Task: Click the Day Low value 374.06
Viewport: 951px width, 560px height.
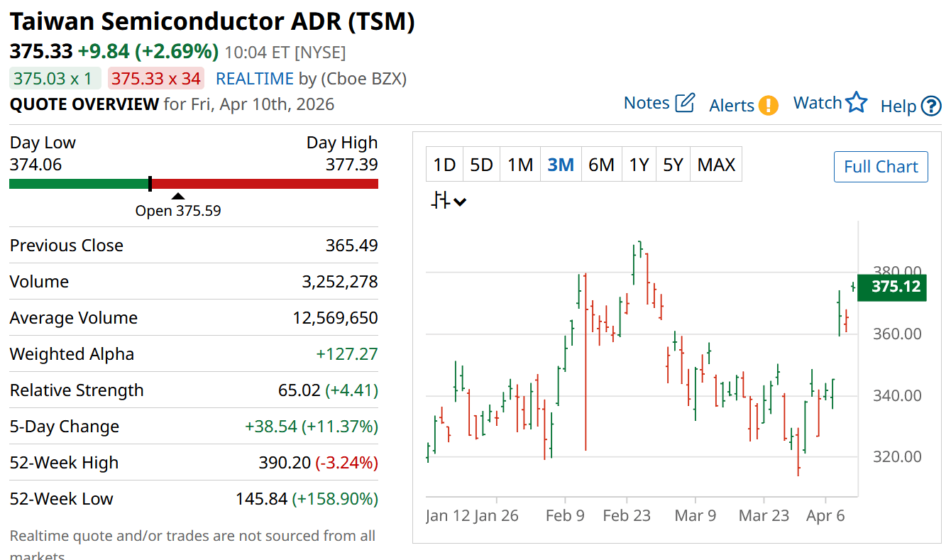Action: [x=35, y=165]
